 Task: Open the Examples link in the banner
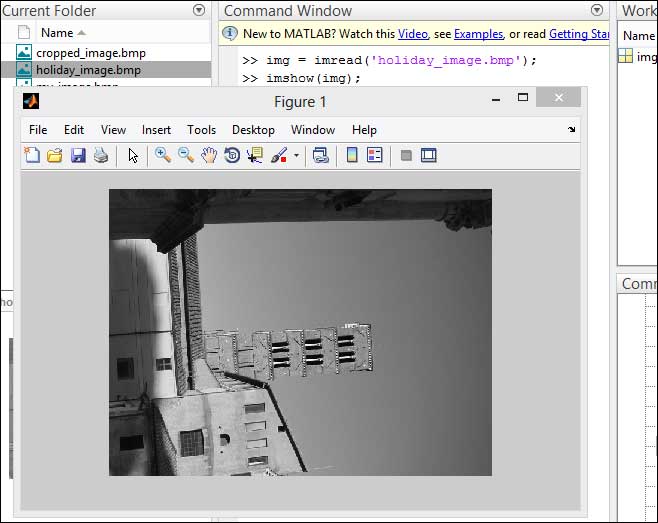[x=478, y=34]
